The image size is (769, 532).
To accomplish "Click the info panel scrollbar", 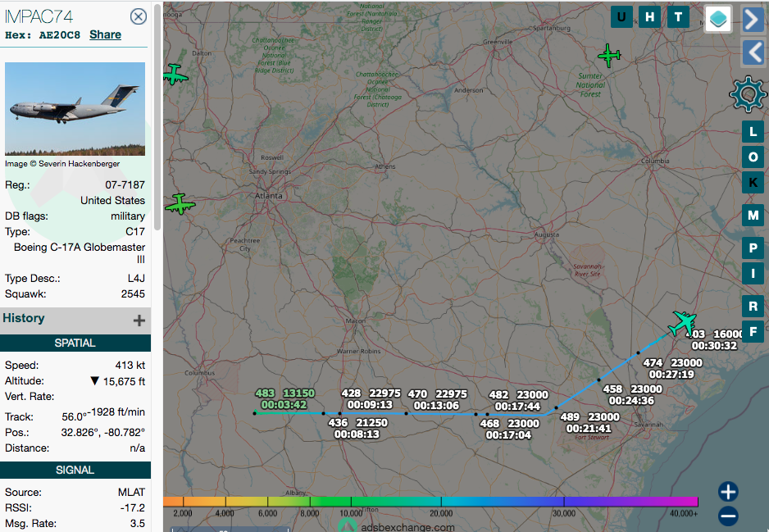I will pos(157,118).
